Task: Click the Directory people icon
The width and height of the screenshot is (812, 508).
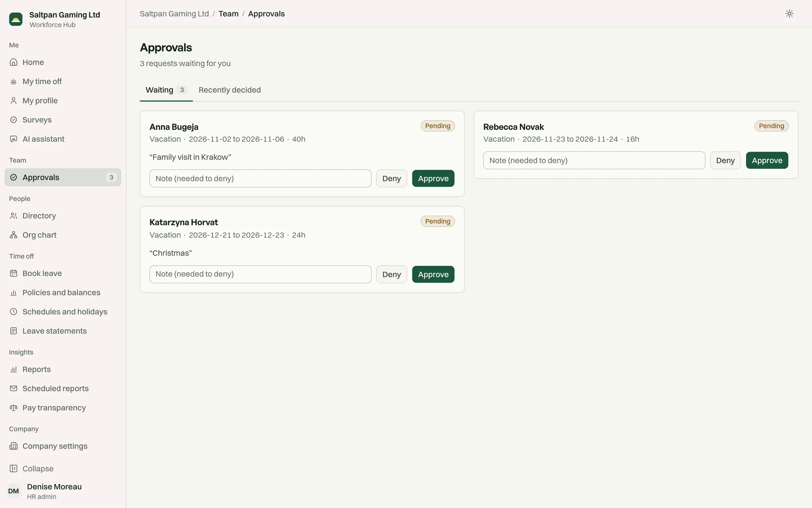Action: [x=14, y=216]
